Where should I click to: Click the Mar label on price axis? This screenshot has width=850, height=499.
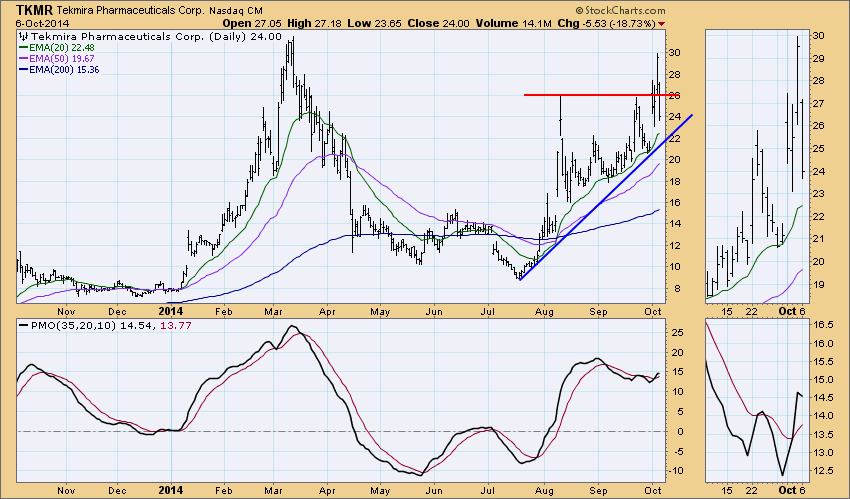pos(274,312)
